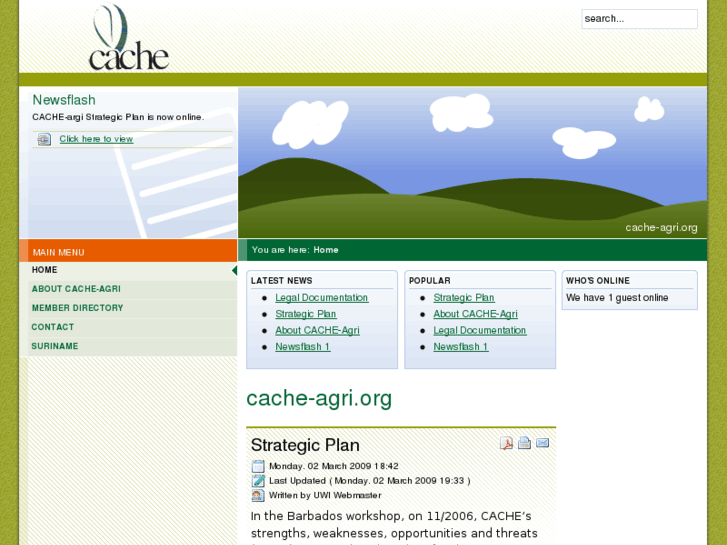Click the Cache logo in the header
Viewport: 727px width, 545px height.
pyautogui.click(x=129, y=38)
